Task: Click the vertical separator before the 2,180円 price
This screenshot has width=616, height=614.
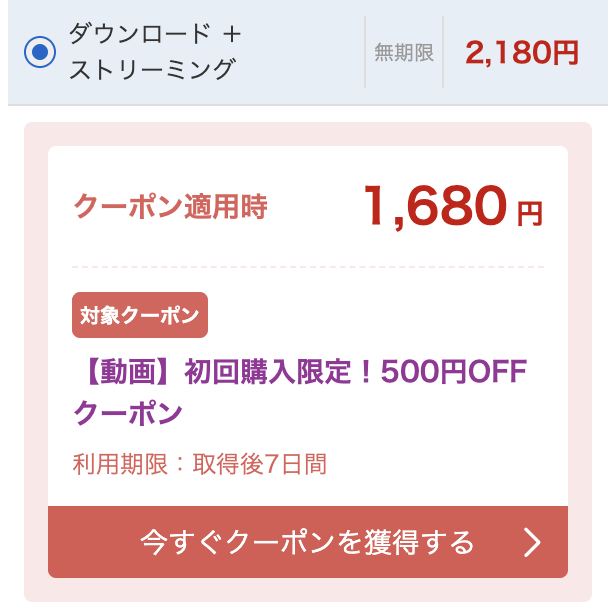Action: coord(443,52)
